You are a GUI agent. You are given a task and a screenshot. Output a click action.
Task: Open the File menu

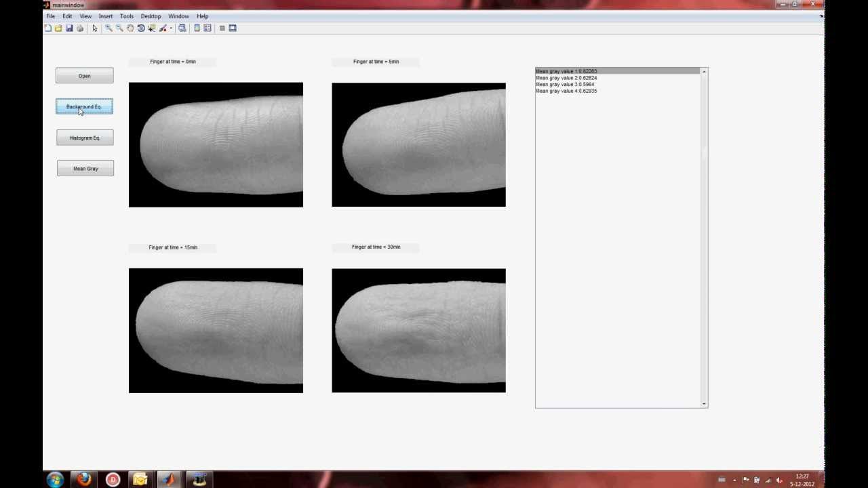point(51,16)
